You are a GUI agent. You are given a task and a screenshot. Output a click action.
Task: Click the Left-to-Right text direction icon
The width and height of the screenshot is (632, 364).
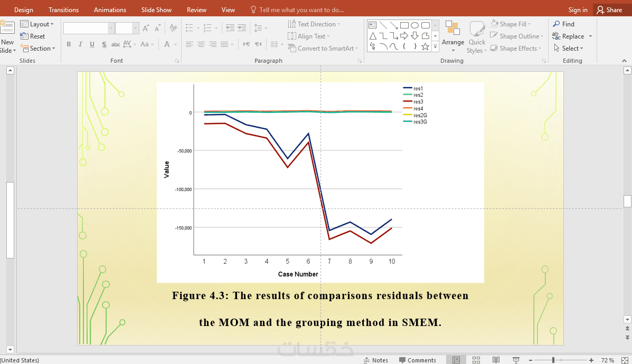click(x=246, y=44)
